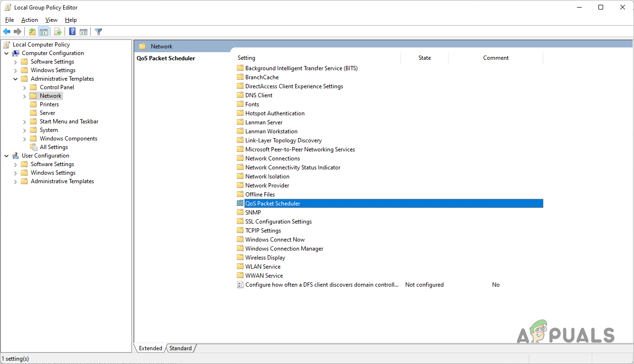Click the Filter funnel icon in the toolbar
The image size is (634, 364).
[x=98, y=32]
